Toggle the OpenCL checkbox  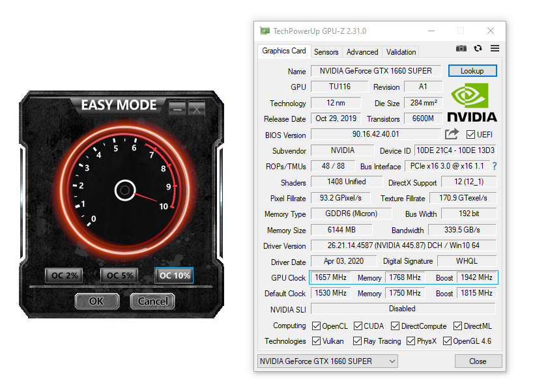(316, 326)
